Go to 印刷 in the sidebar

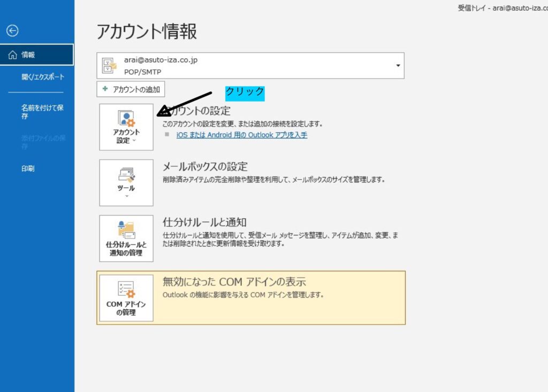point(28,168)
